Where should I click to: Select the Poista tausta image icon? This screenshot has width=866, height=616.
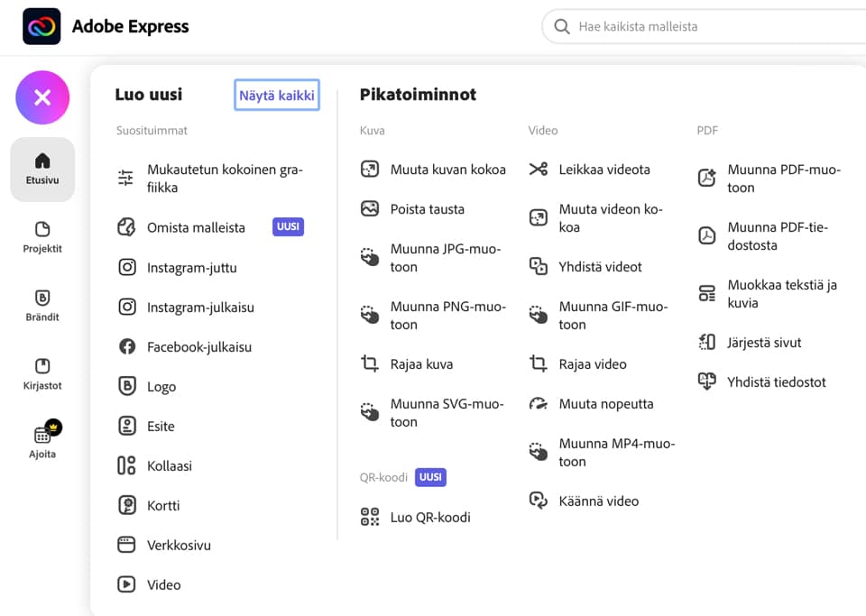click(x=370, y=208)
